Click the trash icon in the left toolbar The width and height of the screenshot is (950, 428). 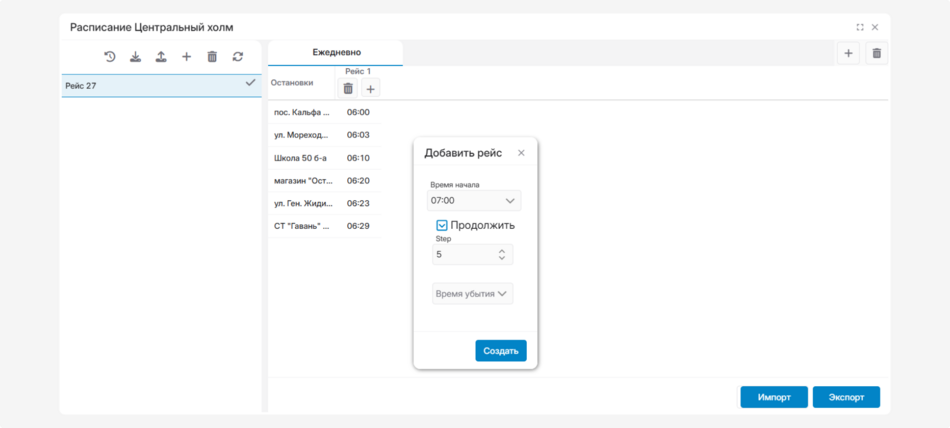point(212,57)
